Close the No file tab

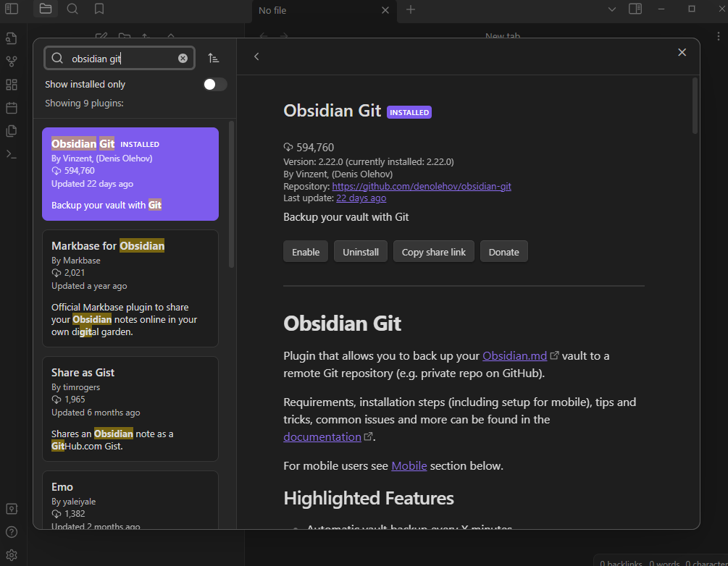[385, 10]
